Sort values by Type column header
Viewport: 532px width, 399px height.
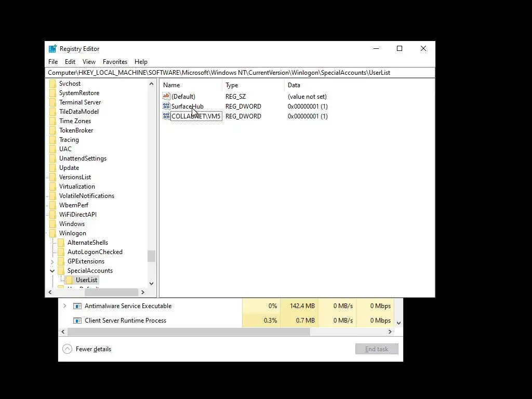coord(253,85)
